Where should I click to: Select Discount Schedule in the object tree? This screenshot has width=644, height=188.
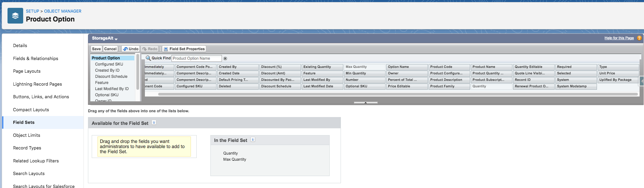pyautogui.click(x=111, y=76)
